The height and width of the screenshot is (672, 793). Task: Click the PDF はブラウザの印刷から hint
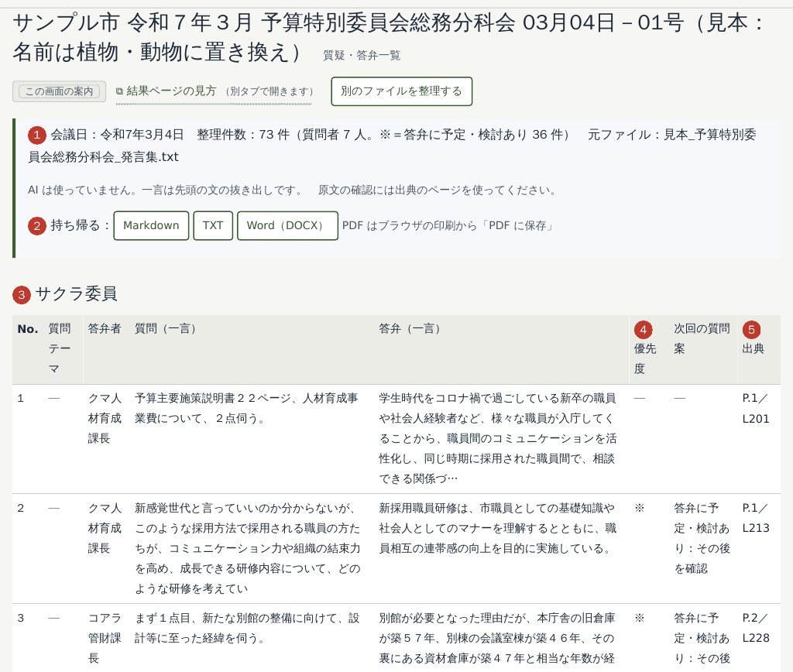pyautogui.click(x=448, y=225)
